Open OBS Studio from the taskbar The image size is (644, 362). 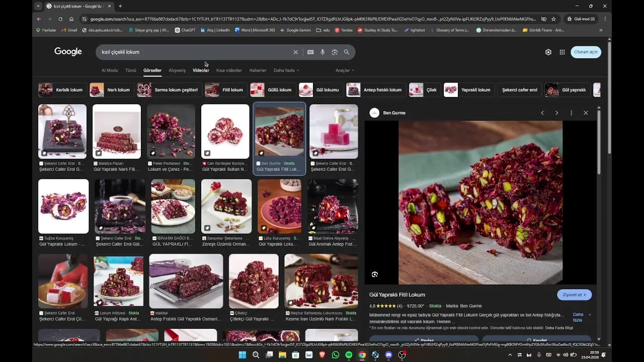(x=402, y=355)
